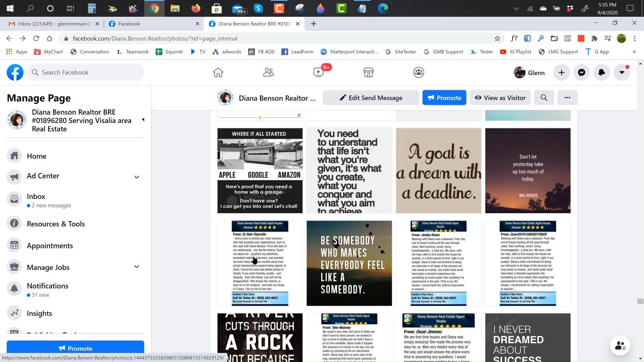644x362 pixels.
Task: Open the Apps bookmarks shortcut
Action: [x=17, y=52]
